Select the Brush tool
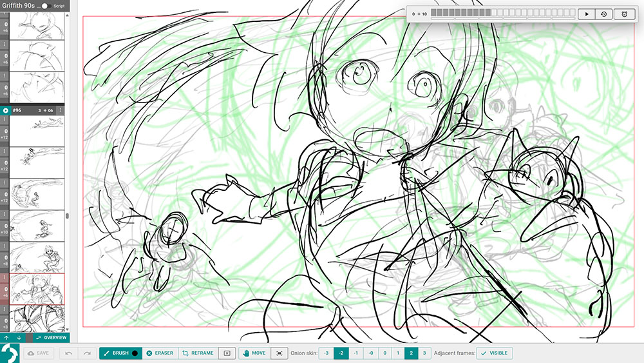Screen dimensions: 644x363 (x=115, y=353)
